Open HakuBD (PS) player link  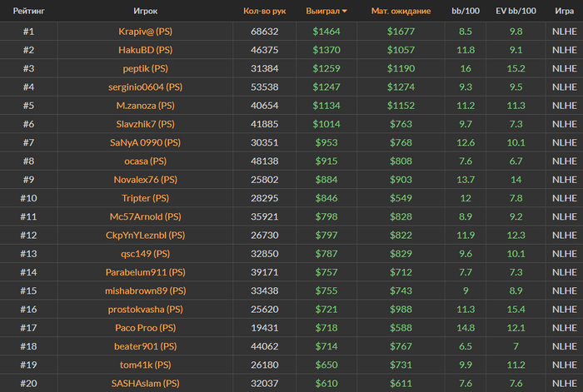(x=146, y=50)
